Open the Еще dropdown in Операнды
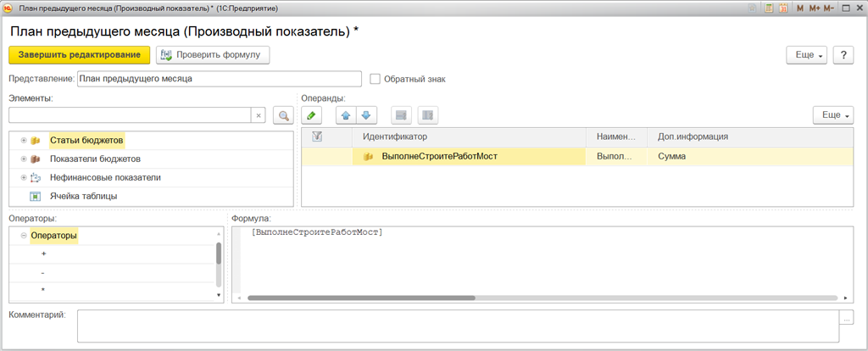Viewport: 868px width, 351px height. tap(833, 115)
